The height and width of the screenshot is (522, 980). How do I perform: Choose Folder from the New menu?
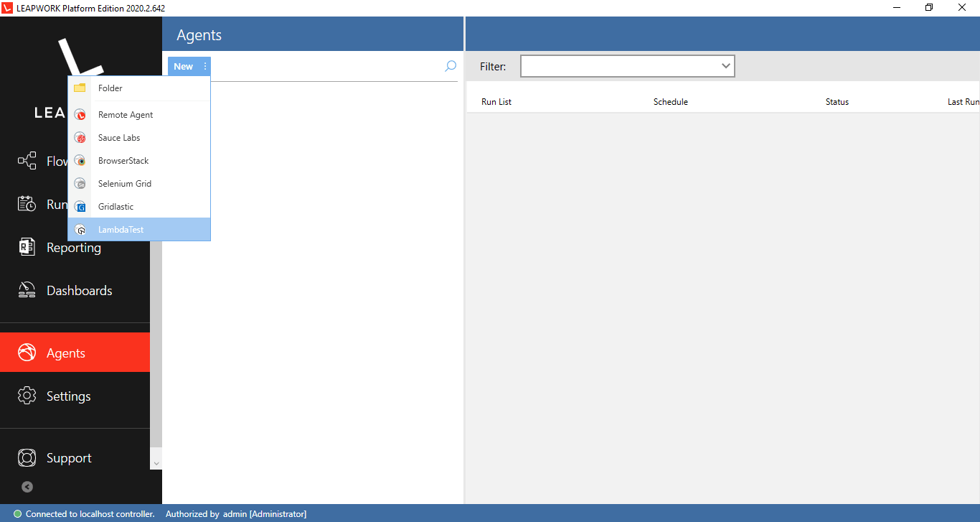pos(110,88)
